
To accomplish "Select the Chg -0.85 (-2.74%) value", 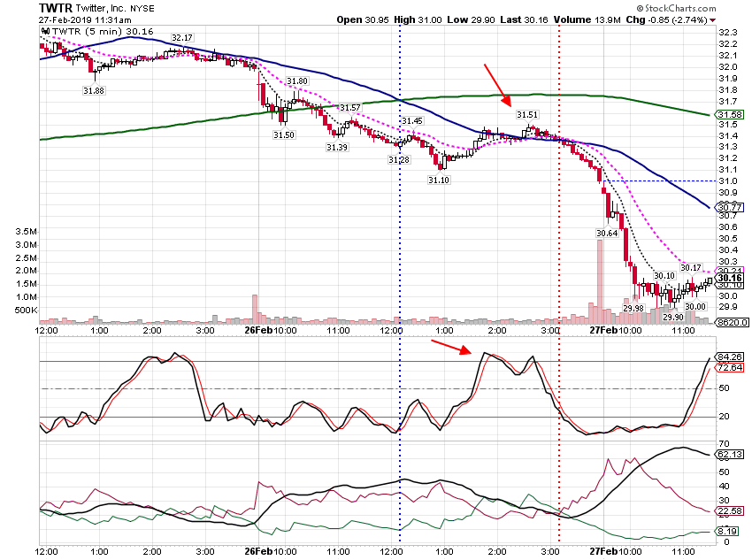I will [667, 19].
